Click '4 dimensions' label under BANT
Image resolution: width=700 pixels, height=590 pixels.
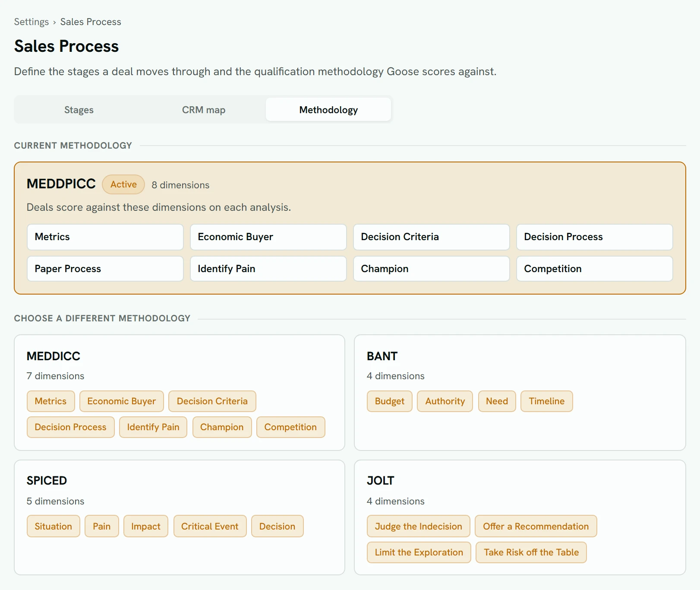pyautogui.click(x=396, y=376)
